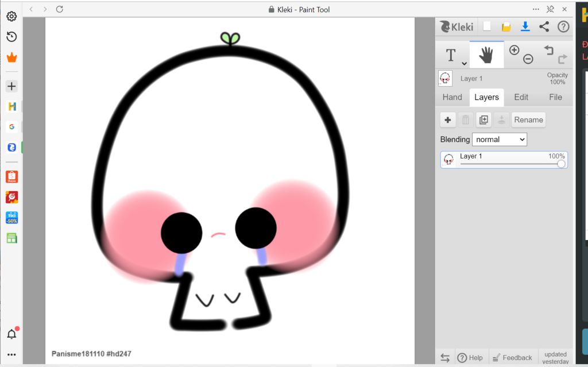The height and width of the screenshot is (367, 588).
Task: Select the Layer 1 row in the layers list
Action: tap(504, 160)
